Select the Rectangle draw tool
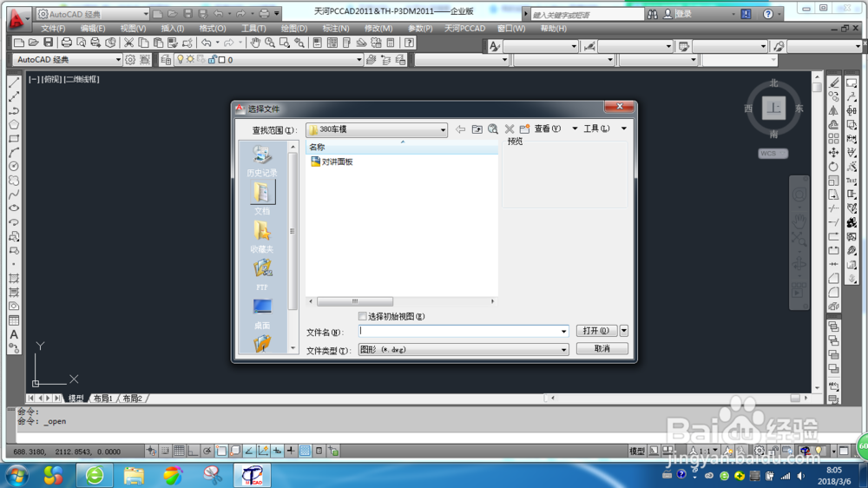The height and width of the screenshot is (488, 868). 15,138
